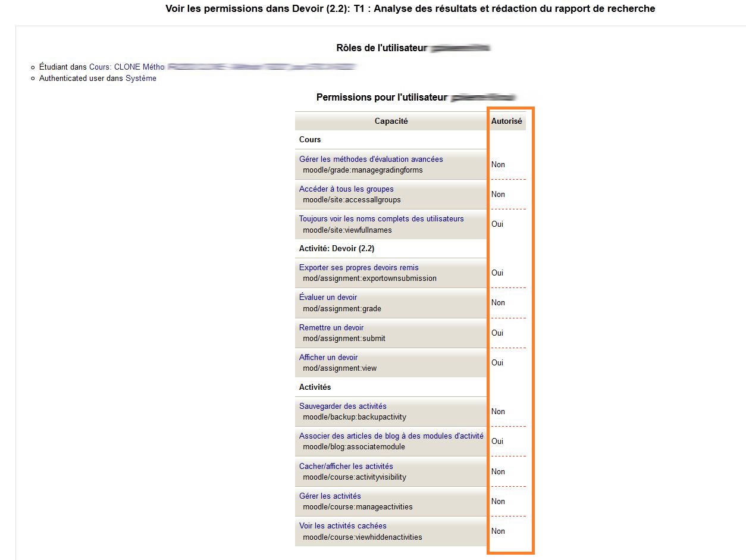Screen dimensions: 746x560
Task: Click the 'Capacité' column header
Action: 391,121
